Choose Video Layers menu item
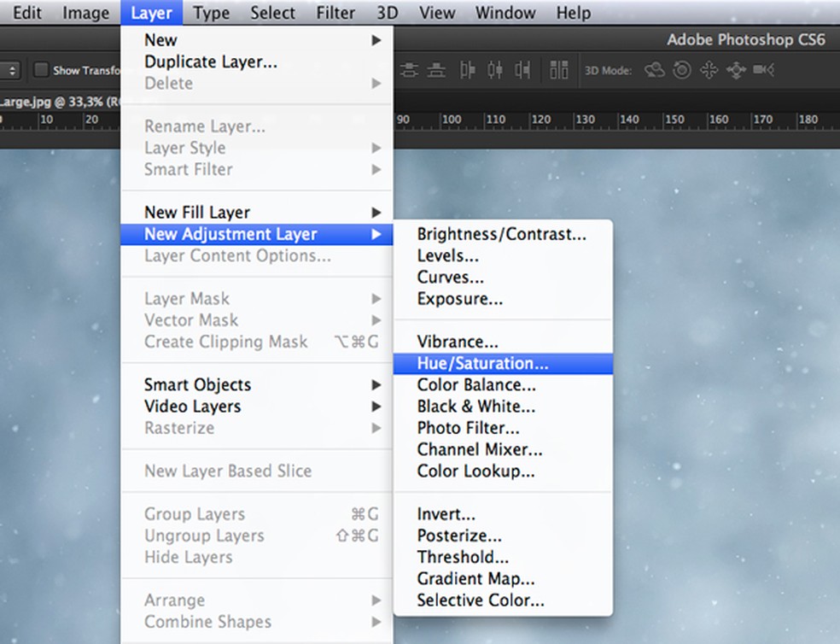The height and width of the screenshot is (644, 840). [257, 407]
